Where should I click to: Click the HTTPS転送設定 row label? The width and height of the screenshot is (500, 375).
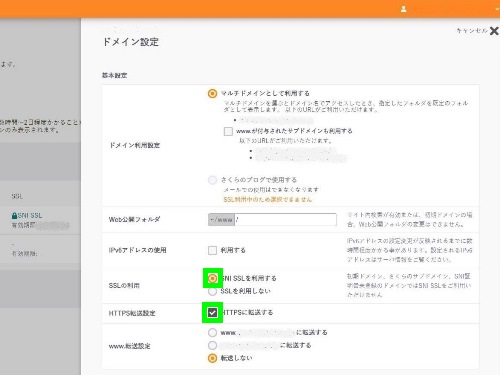(132, 313)
